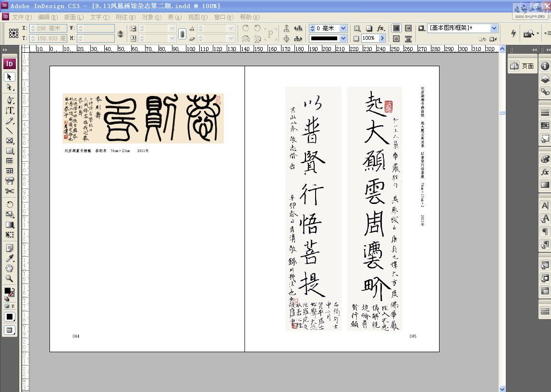This screenshot has width=551, height=392.
Task: Open the stroke weight dropdown (0 毫米)
Action: pos(343,28)
